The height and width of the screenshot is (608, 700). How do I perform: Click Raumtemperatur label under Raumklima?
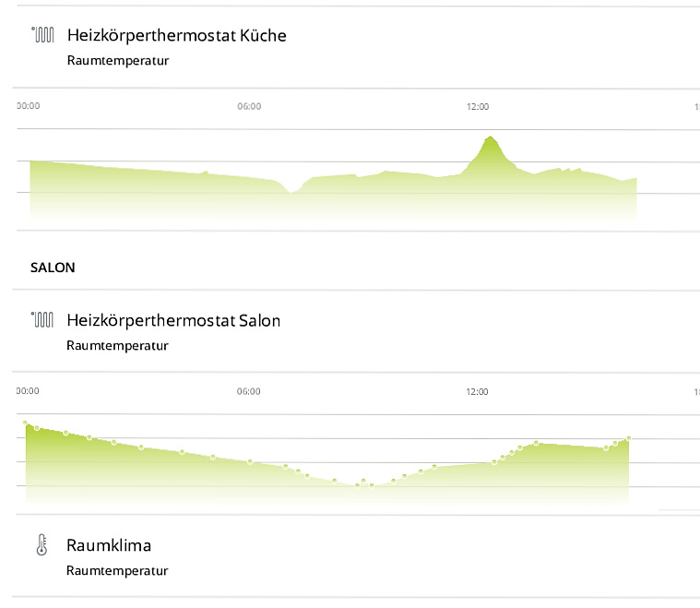click(x=117, y=571)
